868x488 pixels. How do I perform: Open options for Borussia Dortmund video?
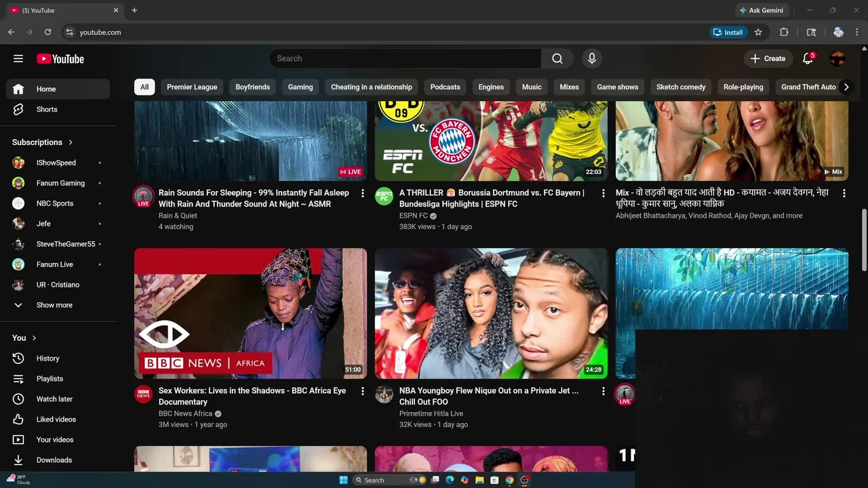pos(604,193)
